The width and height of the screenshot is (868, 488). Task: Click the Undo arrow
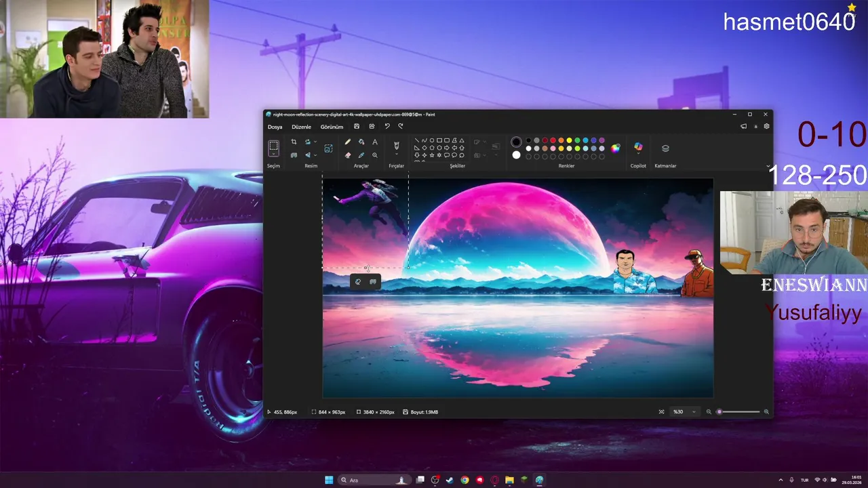tap(387, 126)
